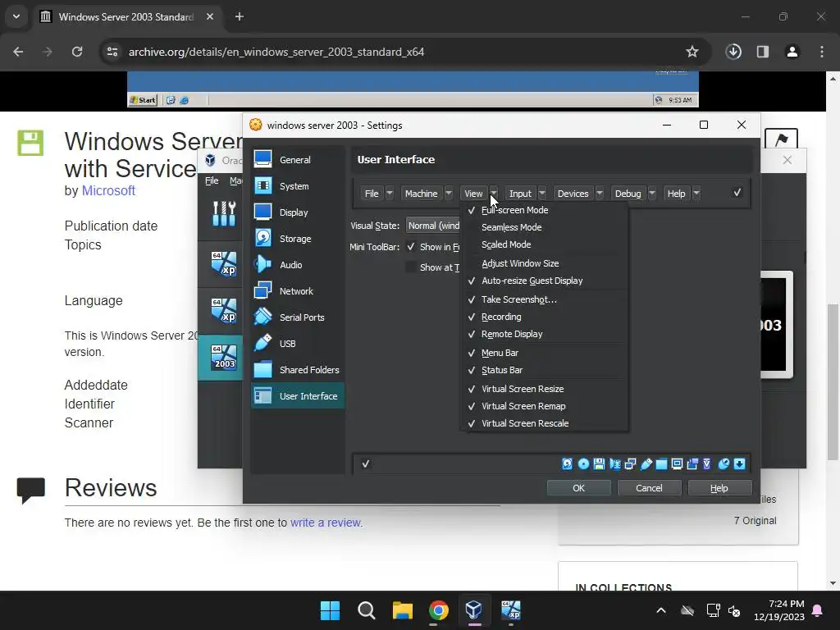The image size is (840, 630).
Task: Choose Seamless Mode in the View menu
Action: pos(544,227)
